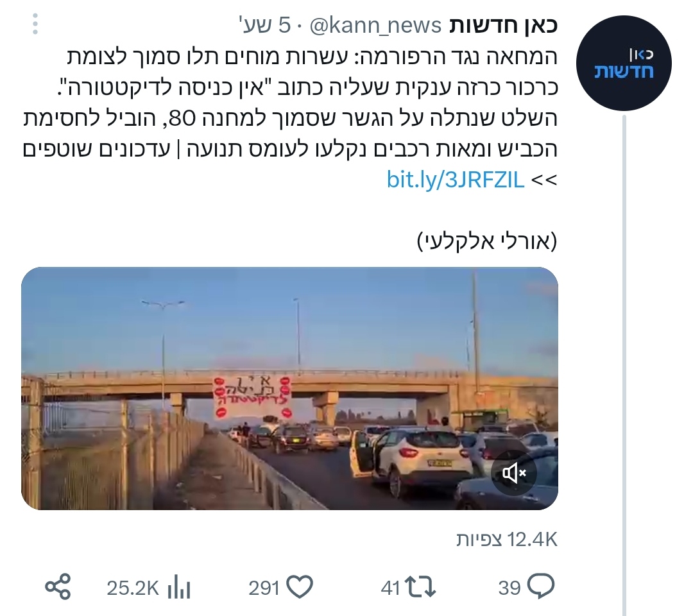This screenshot has width=693, height=616.
Task: Click the 41 retweets count
Action: tap(391, 588)
